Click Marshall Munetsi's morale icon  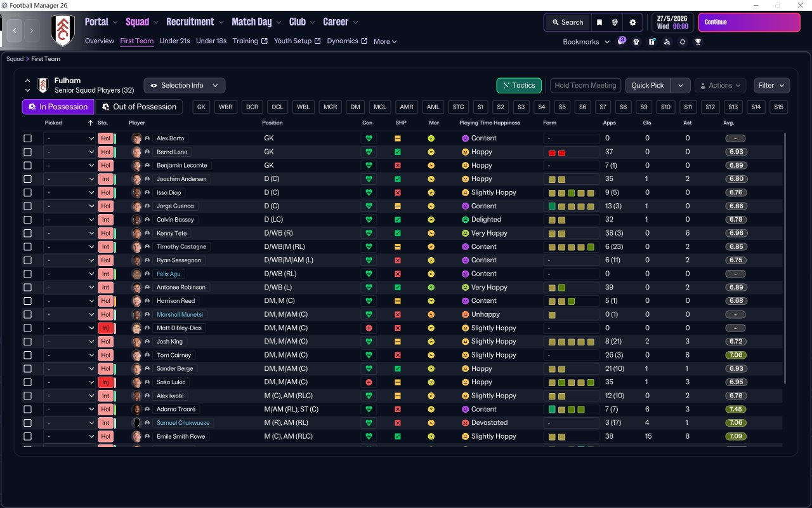(431, 314)
